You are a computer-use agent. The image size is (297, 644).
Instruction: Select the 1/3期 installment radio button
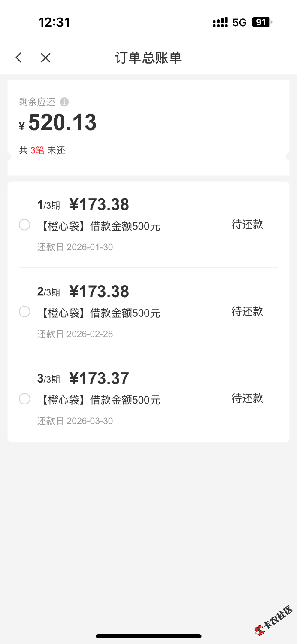coord(24,225)
